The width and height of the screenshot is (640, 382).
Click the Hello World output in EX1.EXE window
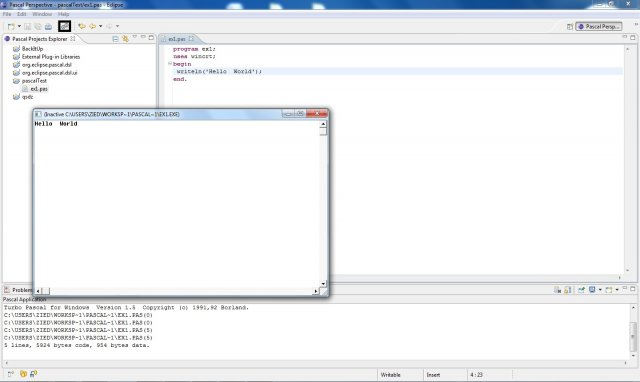click(56, 124)
